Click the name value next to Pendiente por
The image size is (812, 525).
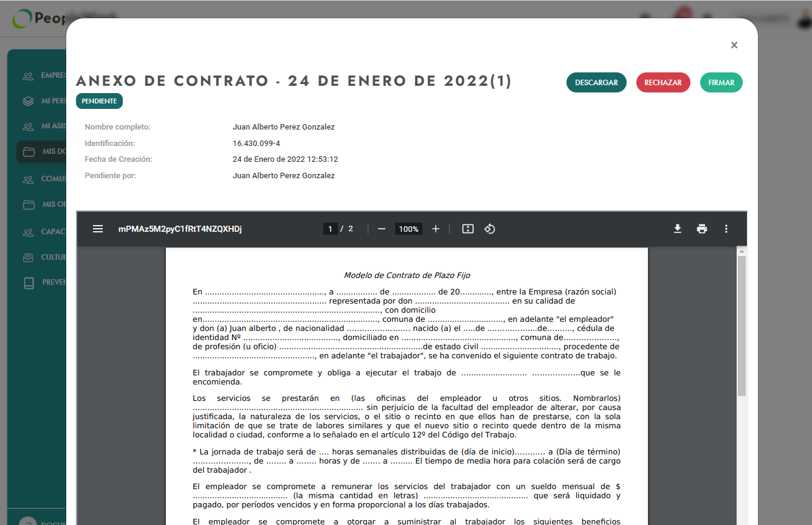coord(283,176)
